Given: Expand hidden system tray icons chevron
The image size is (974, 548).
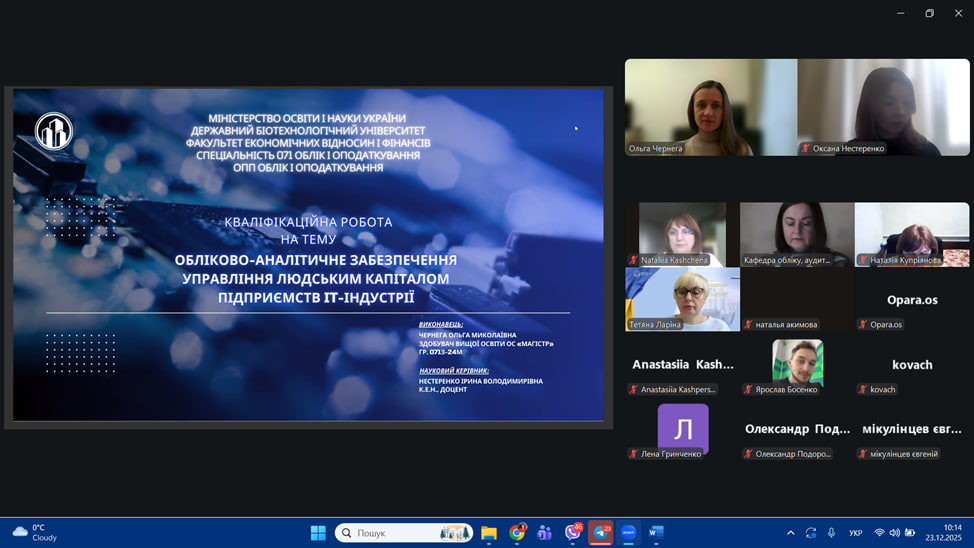Looking at the screenshot, I should coord(790,533).
